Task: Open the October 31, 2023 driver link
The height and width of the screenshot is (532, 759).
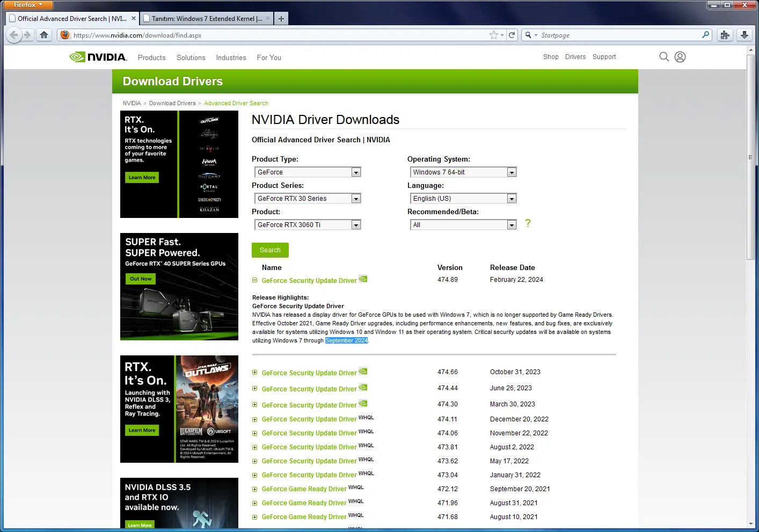Action: 309,373
